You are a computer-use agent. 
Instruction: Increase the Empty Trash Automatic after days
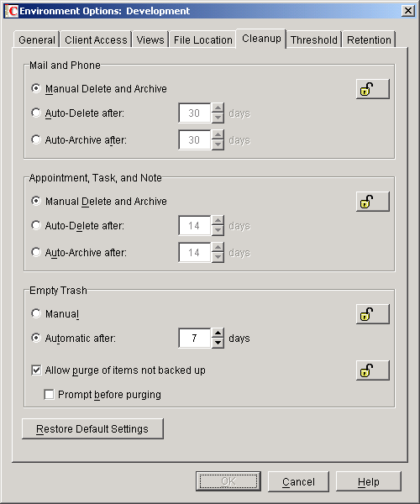click(218, 333)
